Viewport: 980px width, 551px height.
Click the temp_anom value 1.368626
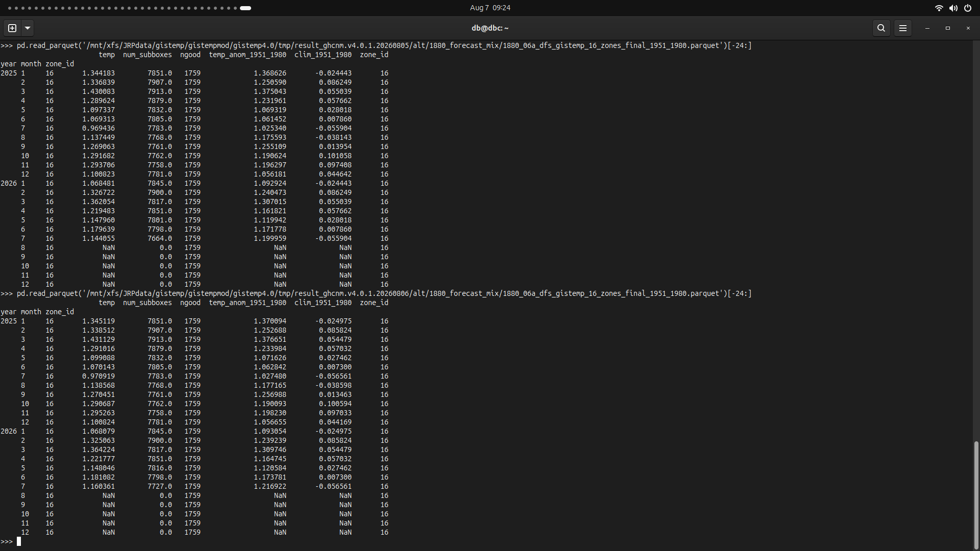(x=270, y=73)
